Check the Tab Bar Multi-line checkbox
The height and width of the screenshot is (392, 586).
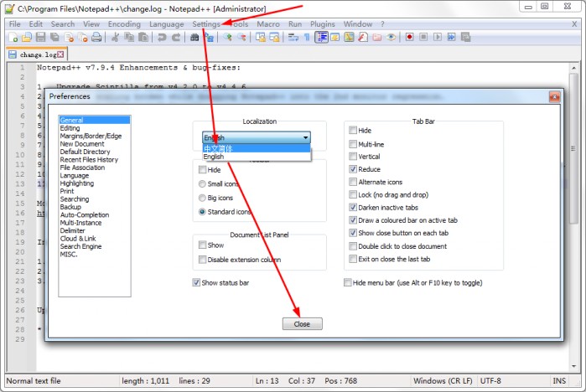353,144
